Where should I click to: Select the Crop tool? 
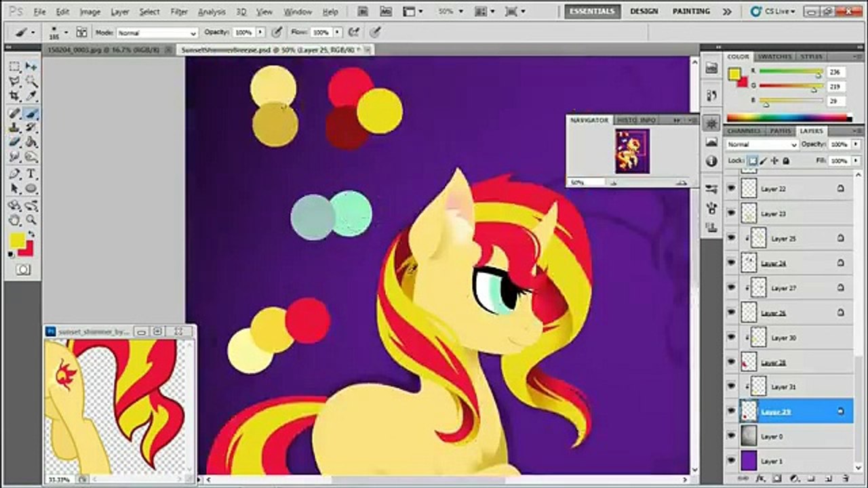[x=14, y=96]
